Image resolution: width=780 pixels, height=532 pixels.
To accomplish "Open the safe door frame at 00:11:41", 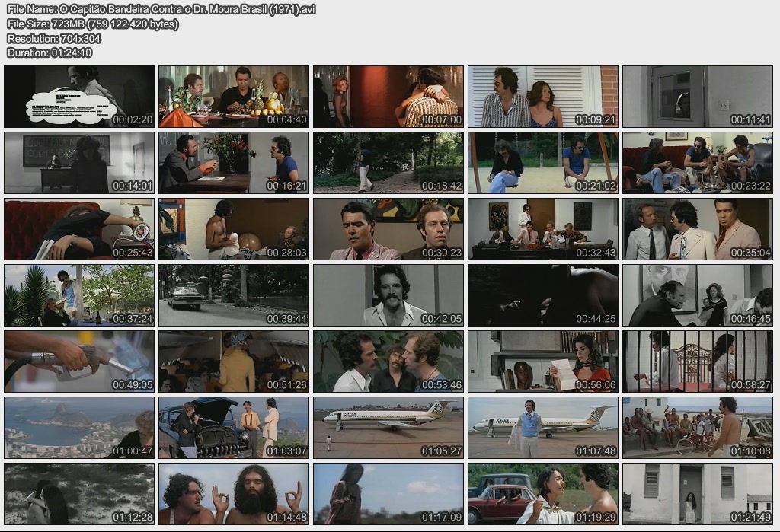I will pyautogui.click(x=698, y=97).
